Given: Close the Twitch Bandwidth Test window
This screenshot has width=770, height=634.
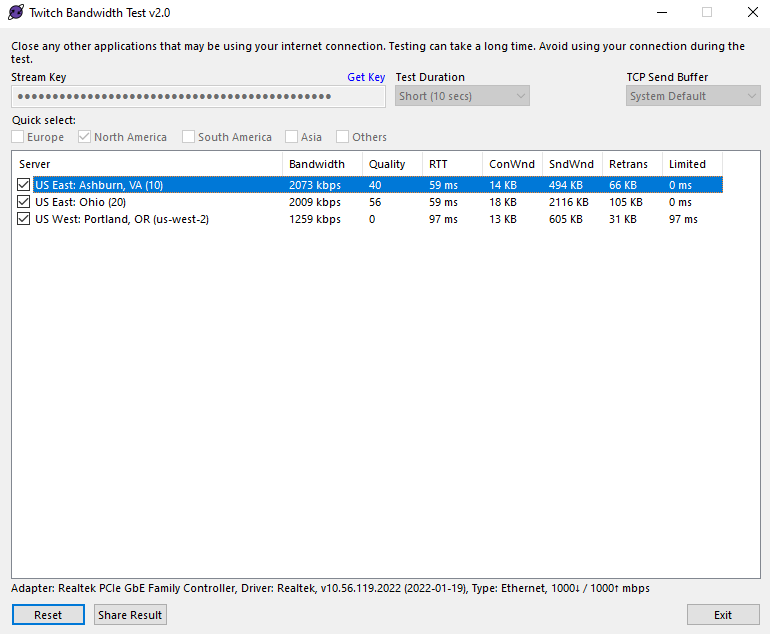Looking at the screenshot, I should pyautogui.click(x=752, y=12).
